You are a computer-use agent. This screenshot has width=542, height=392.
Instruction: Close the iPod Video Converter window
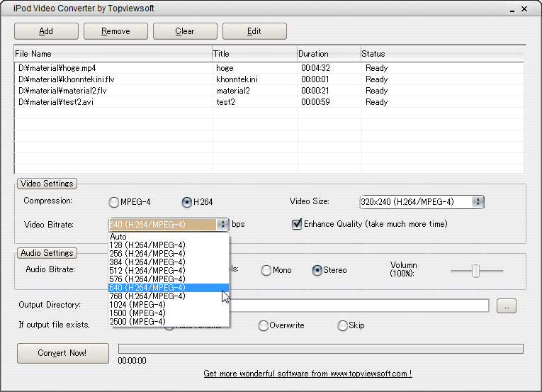524,9
